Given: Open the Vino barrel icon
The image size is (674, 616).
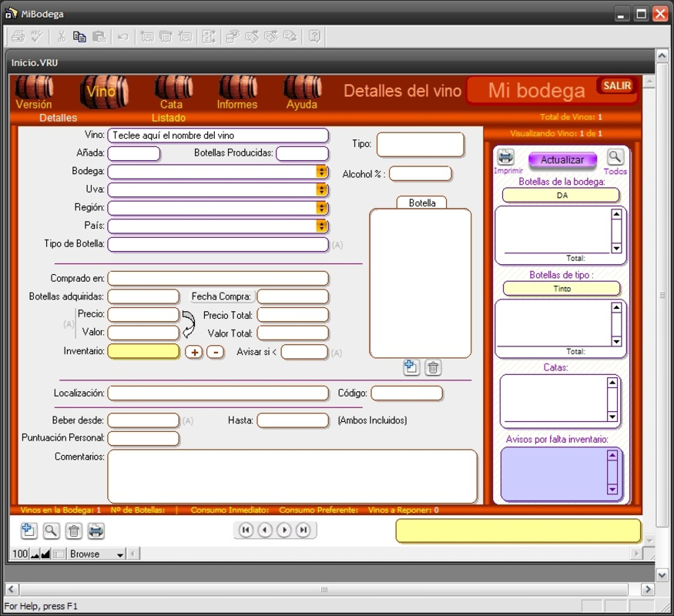Looking at the screenshot, I should [x=104, y=91].
